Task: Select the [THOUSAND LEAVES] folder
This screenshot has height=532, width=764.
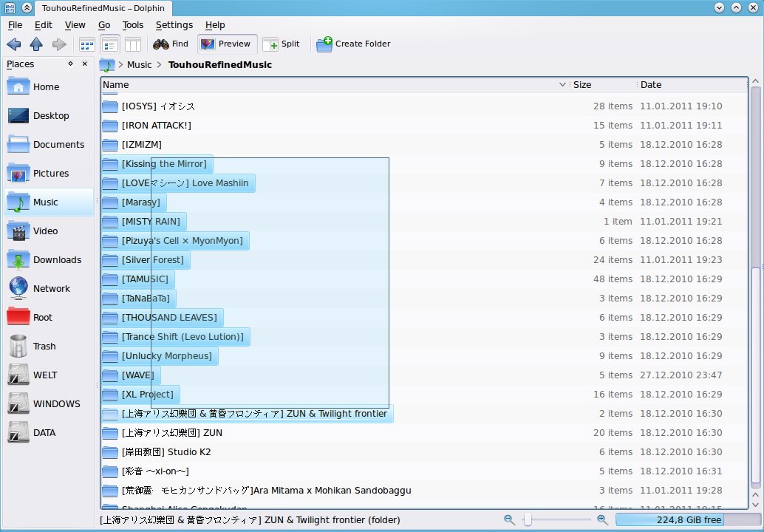Action: click(x=163, y=318)
